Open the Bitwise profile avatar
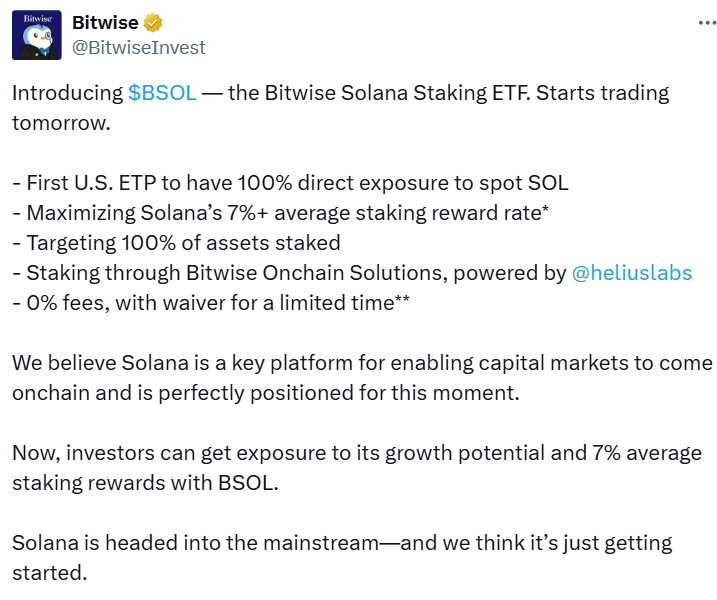Screen dimensions: 717x600 point(37,34)
